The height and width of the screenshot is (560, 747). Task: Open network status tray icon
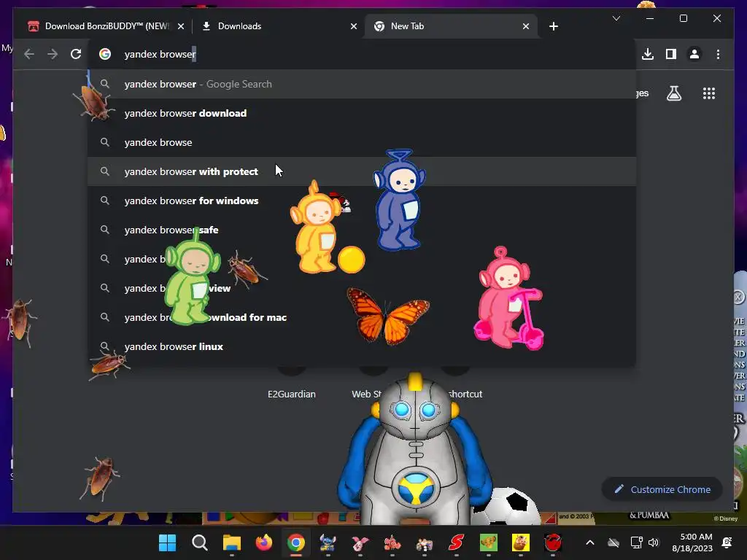636,542
